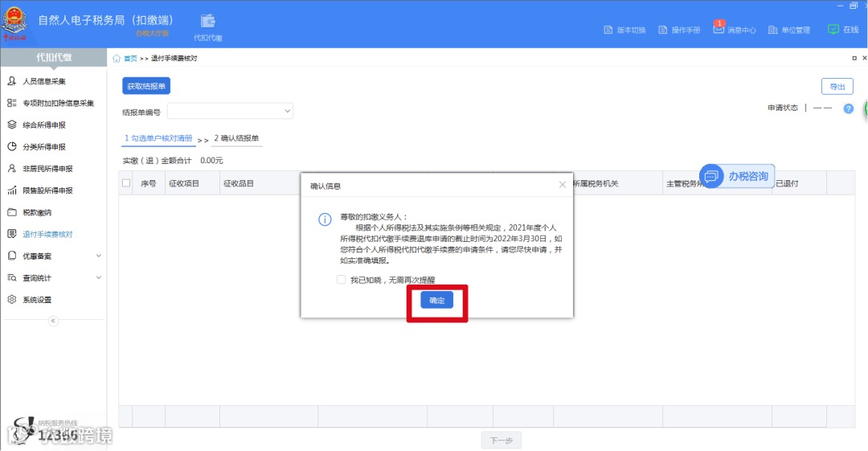This screenshot has height=451, width=868.
Task: Click the 导出 button
Action: (x=837, y=87)
